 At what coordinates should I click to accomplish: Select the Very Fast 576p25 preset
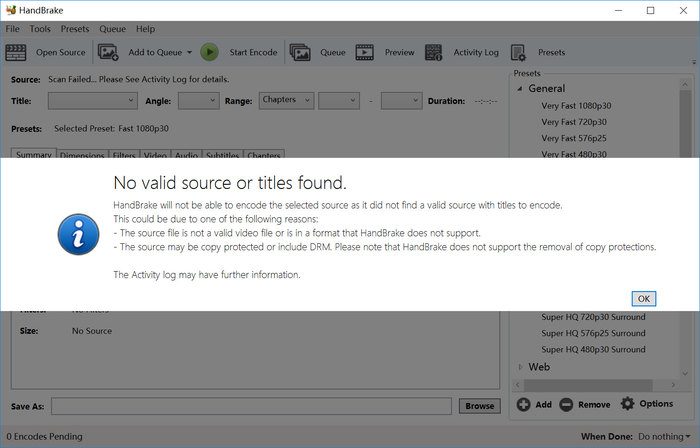coord(574,138)
